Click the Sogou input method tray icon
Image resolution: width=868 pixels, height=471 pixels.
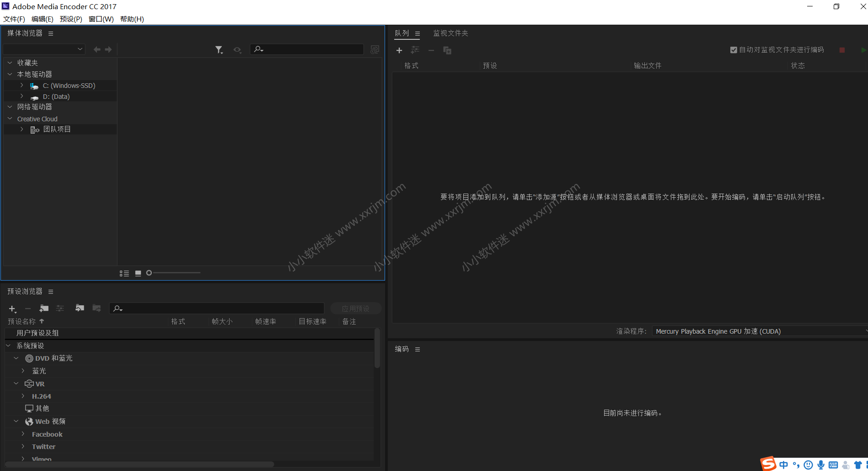[768, 464]
